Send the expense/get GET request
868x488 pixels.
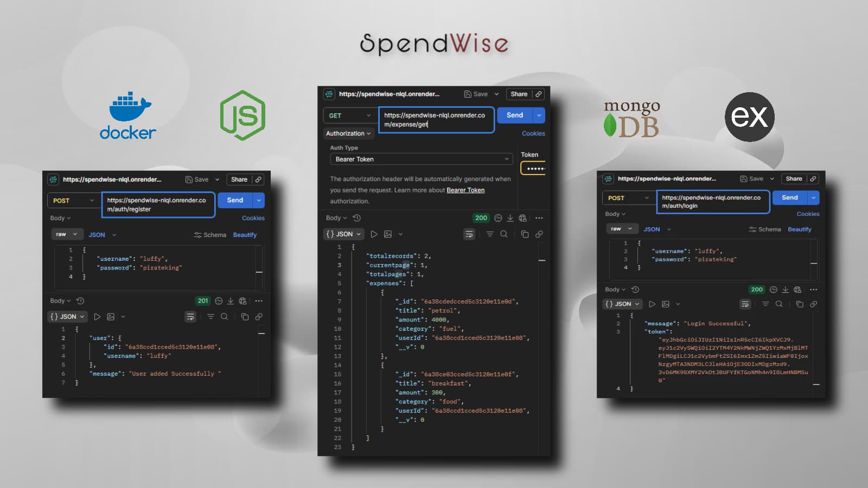[515, 115]
